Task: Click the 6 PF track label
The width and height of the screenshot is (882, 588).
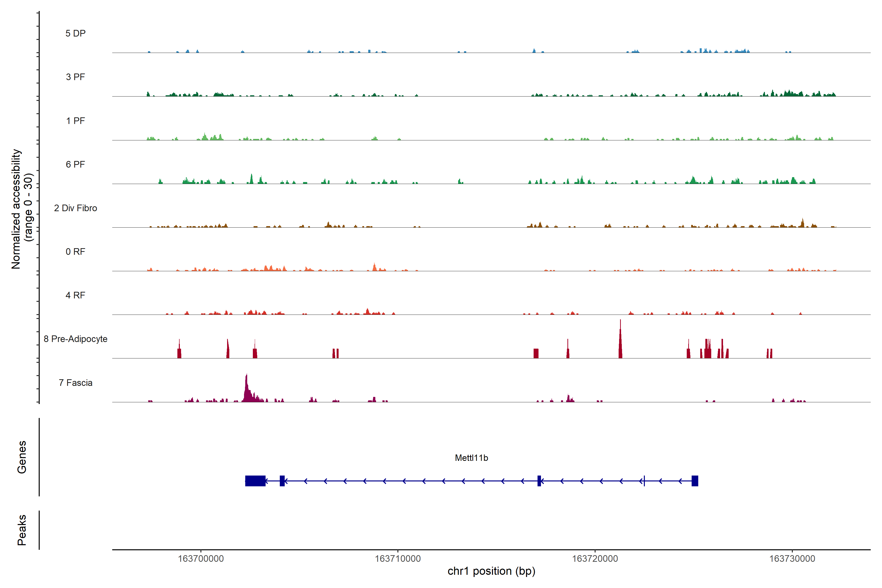Action: (75, 164)
